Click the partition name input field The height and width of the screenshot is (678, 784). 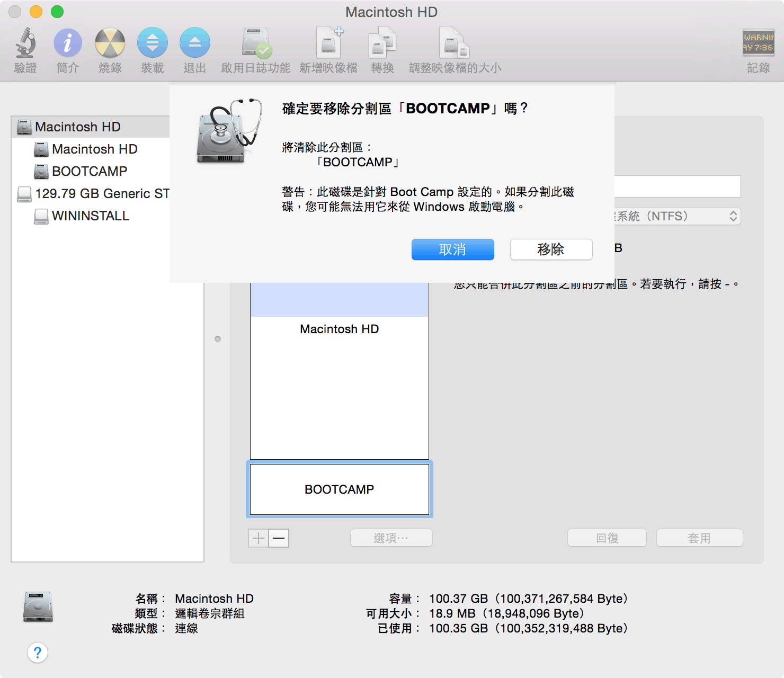click(677, 186)
